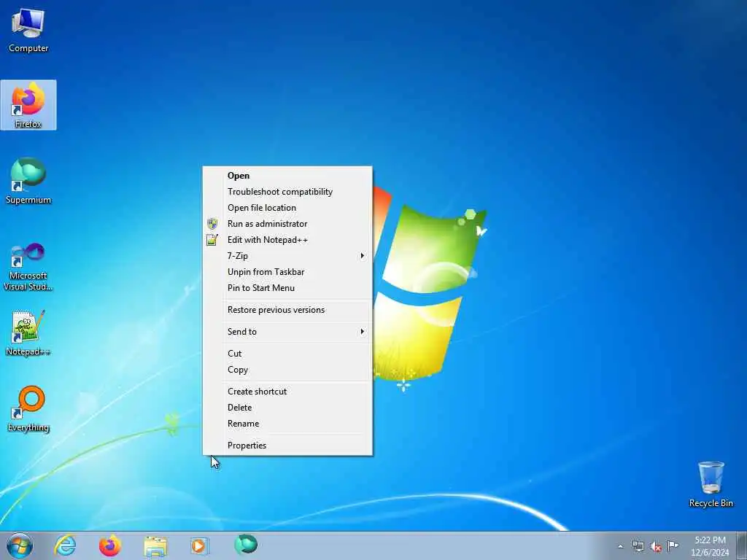Click the muted volume tray icon
The image size is (747, 560).
(x=656, y=547)
